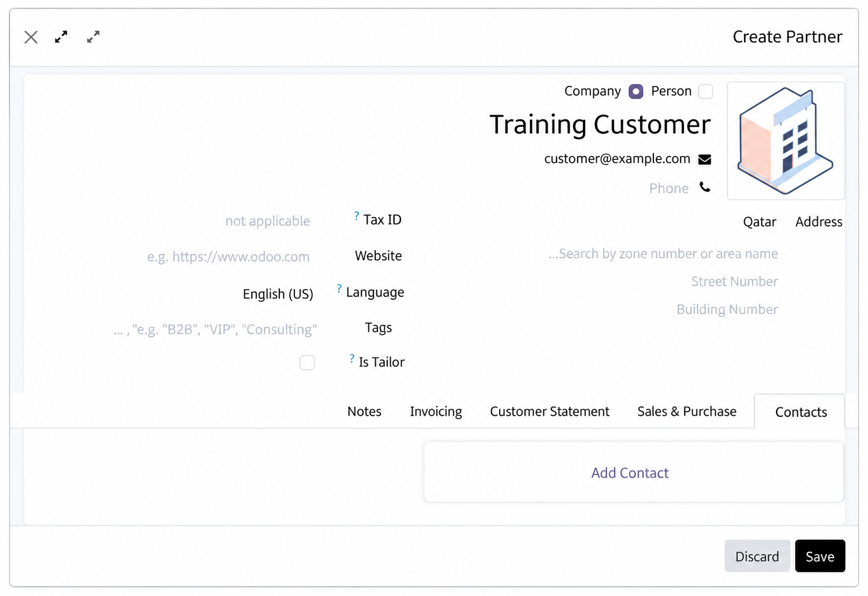Click the Building Number field
This screenshot has height=596, width=868.
pyautogui.click(x=727, y=309)
